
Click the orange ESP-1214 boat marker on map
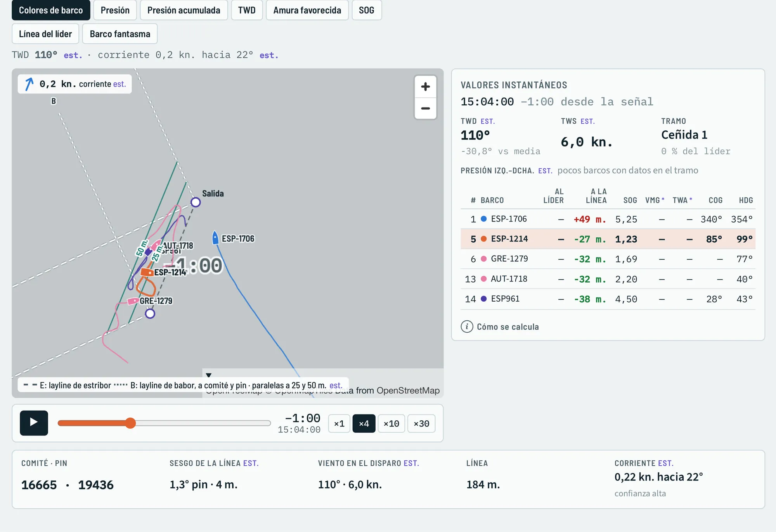[147, 272]
